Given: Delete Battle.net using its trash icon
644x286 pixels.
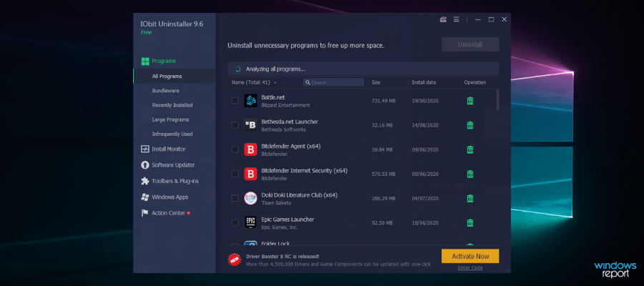Looking at the screenshot, I should coord(470,101).
